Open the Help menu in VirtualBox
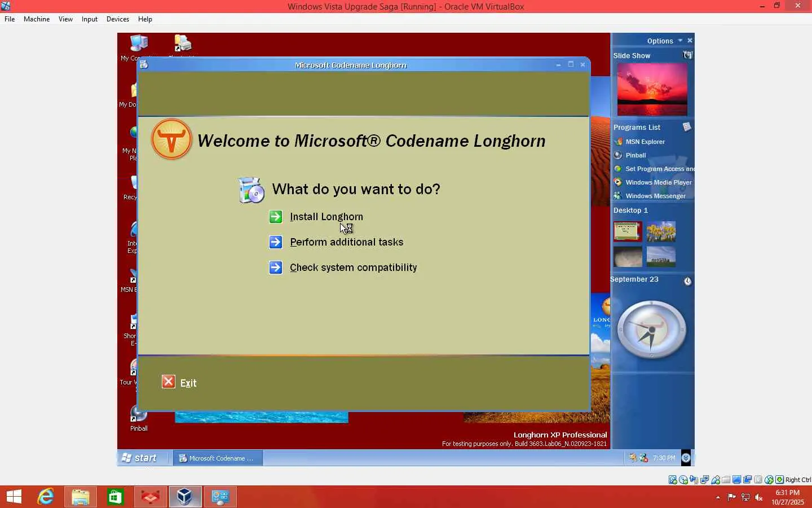The height and width of the screenshot is (508, 812). point(145,19)
